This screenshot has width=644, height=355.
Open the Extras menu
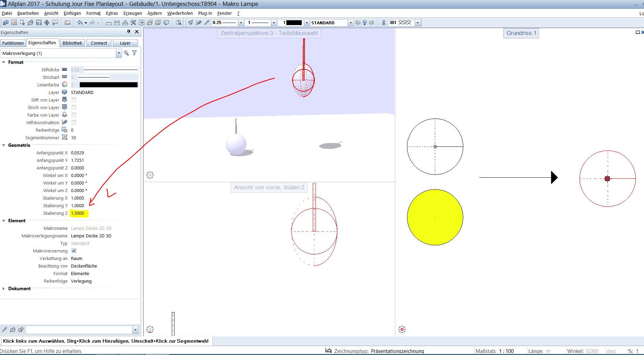[112, 13]
